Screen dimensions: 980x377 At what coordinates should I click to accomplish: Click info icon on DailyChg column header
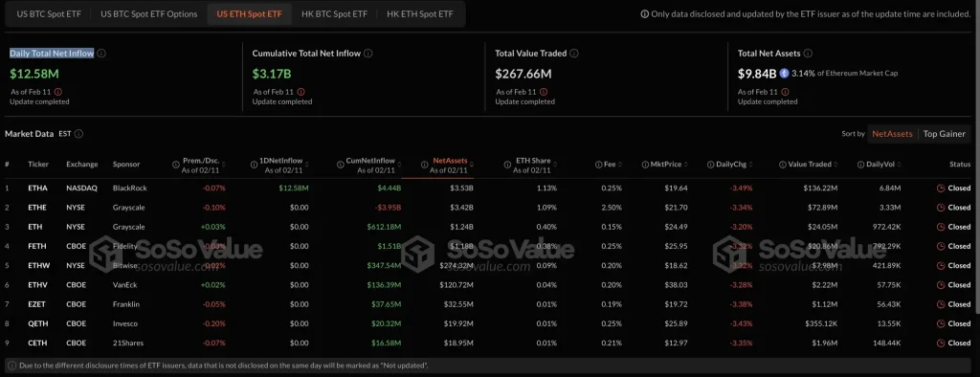click(x=711, y=165)
